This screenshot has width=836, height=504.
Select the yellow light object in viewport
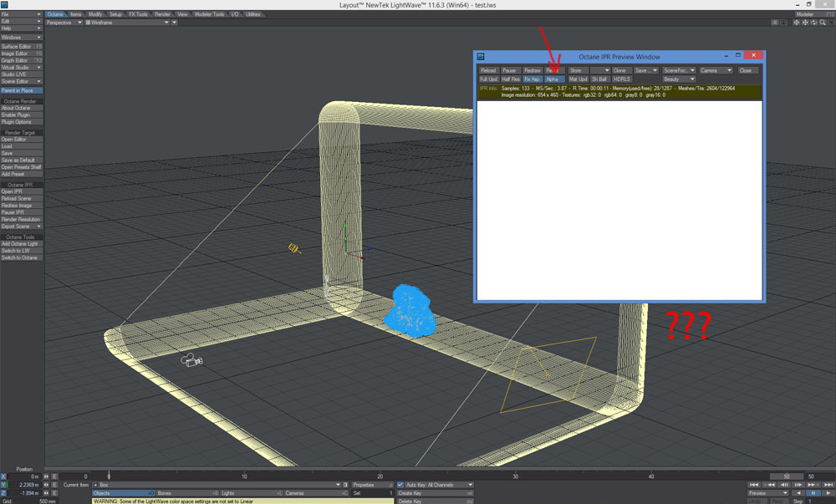click(x=294, y=248)
